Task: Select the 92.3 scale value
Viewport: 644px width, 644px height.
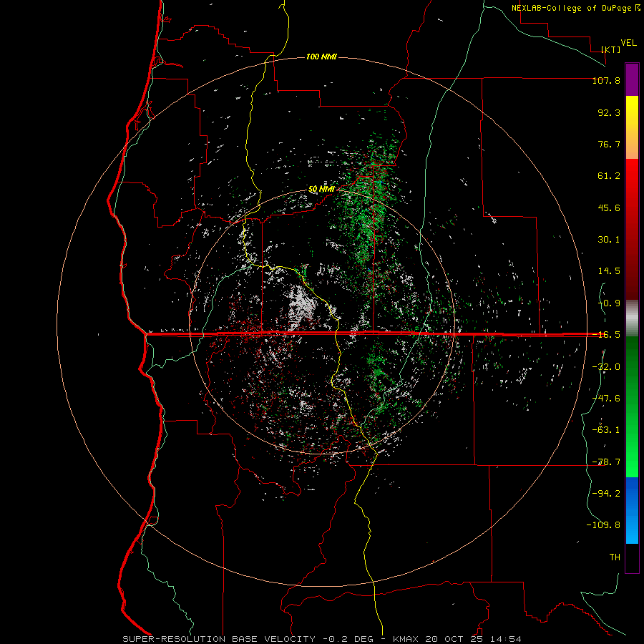Action: tap(609, 112)
